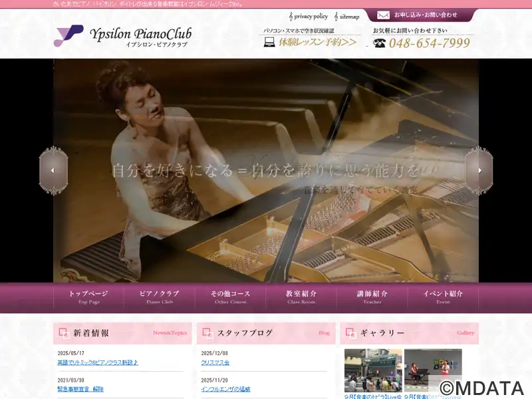
Task: Click the treble clef icon before sitemap
Action: click(x=336, y=16)
